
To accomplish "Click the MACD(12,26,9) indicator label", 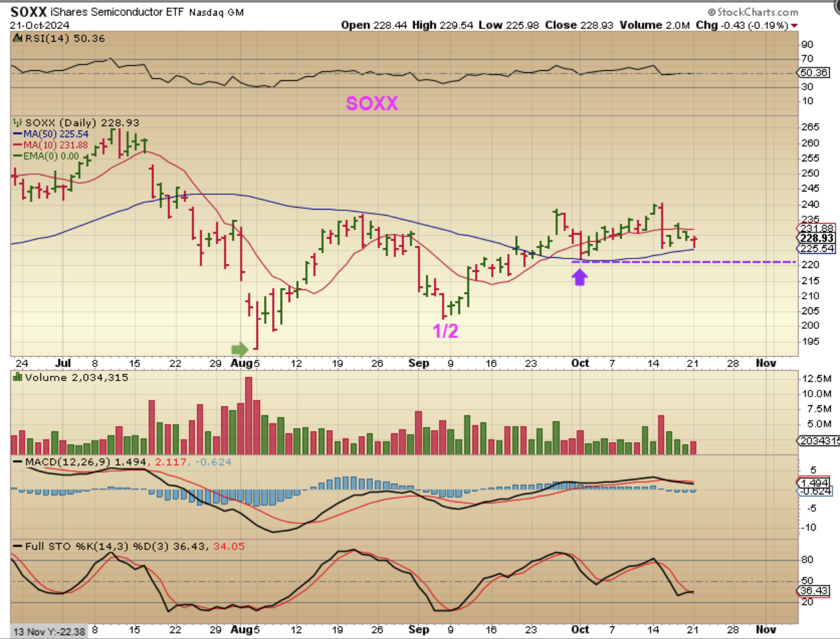I will pos(68,462).
